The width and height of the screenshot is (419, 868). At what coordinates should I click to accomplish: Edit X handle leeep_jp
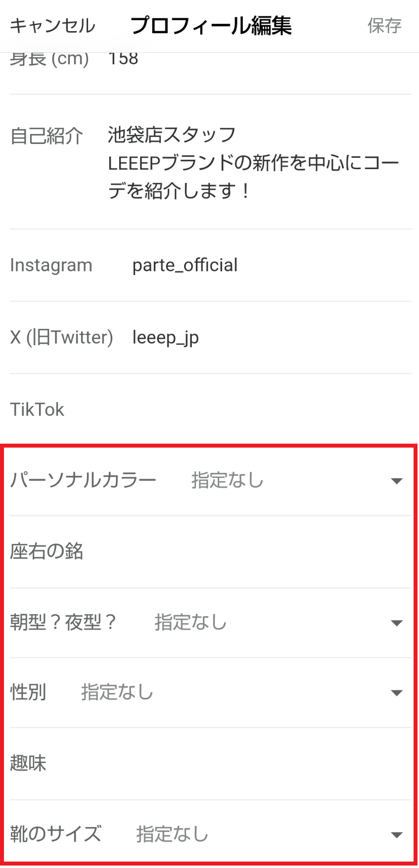coord(166,337)
